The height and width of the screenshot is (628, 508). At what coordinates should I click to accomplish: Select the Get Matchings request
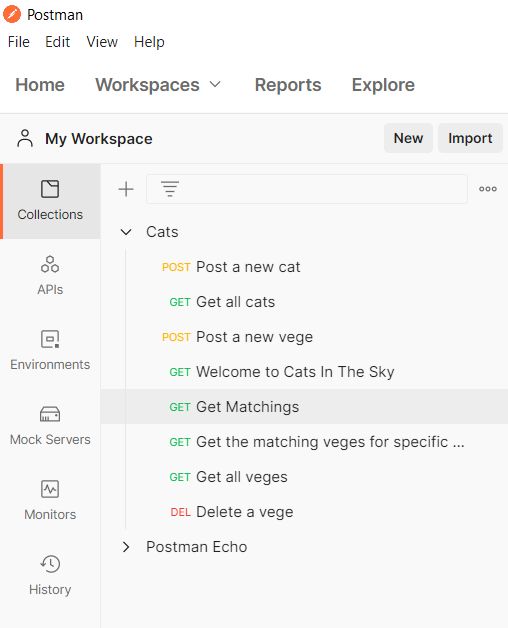coord(304,407)
